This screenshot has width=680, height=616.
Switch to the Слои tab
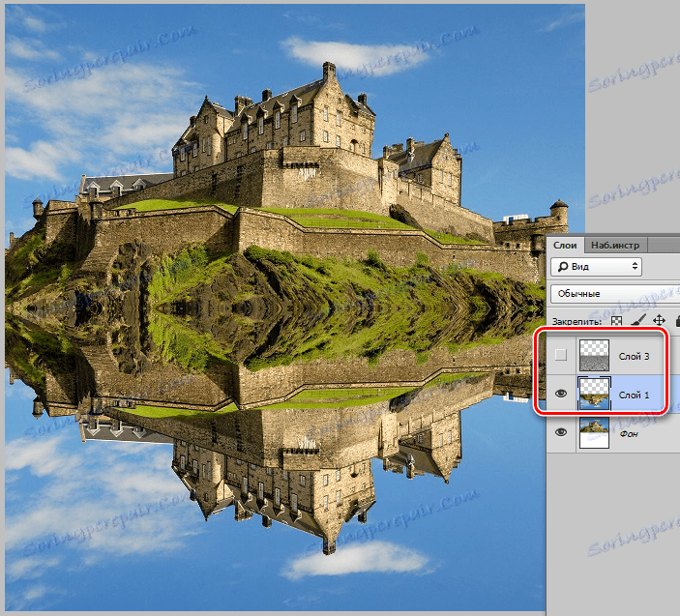(565, 246)
